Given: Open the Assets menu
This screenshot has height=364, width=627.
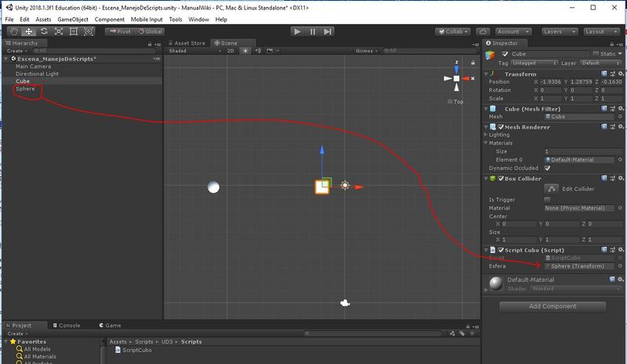Looking at the screenshot, I should click(43, 20).
